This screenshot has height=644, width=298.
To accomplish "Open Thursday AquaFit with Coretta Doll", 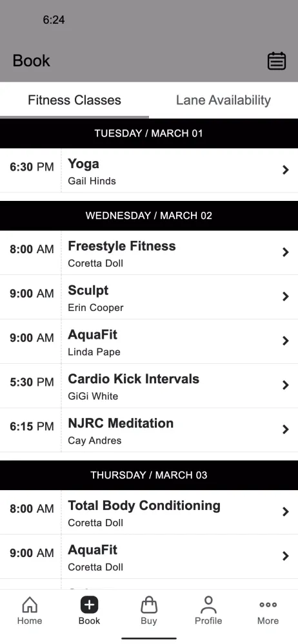I will pyautogui.click(x=149, y=556).
